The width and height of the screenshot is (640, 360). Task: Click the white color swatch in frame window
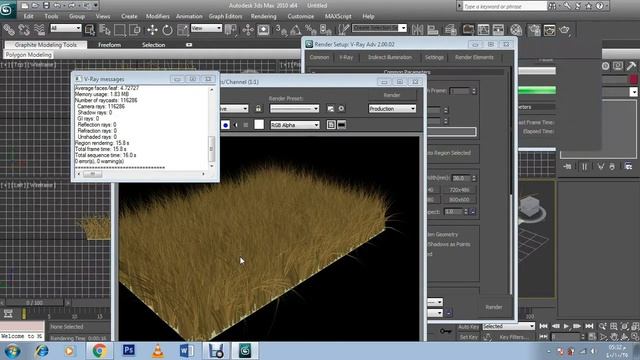point(259,125)
